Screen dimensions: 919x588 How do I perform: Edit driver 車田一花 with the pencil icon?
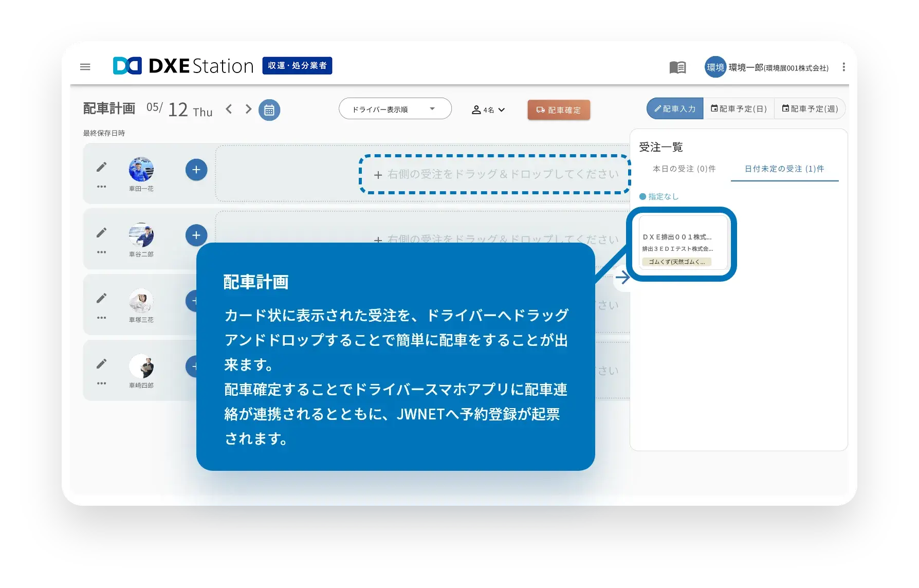(x=102, y=166)
